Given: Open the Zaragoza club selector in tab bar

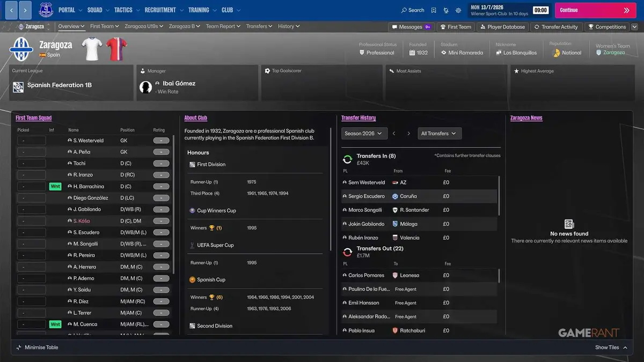Looking at the screenshot, I should coord(33,26).
